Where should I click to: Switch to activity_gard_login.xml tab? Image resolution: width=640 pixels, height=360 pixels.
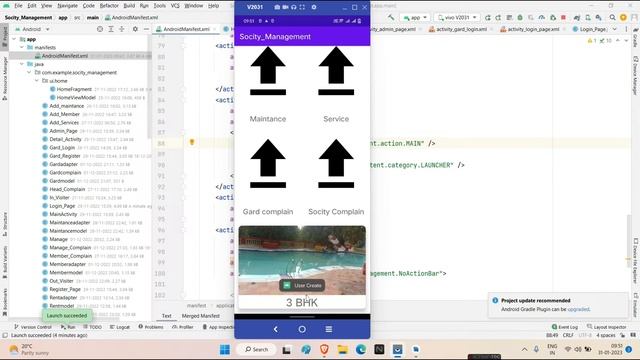click(461, 29)
